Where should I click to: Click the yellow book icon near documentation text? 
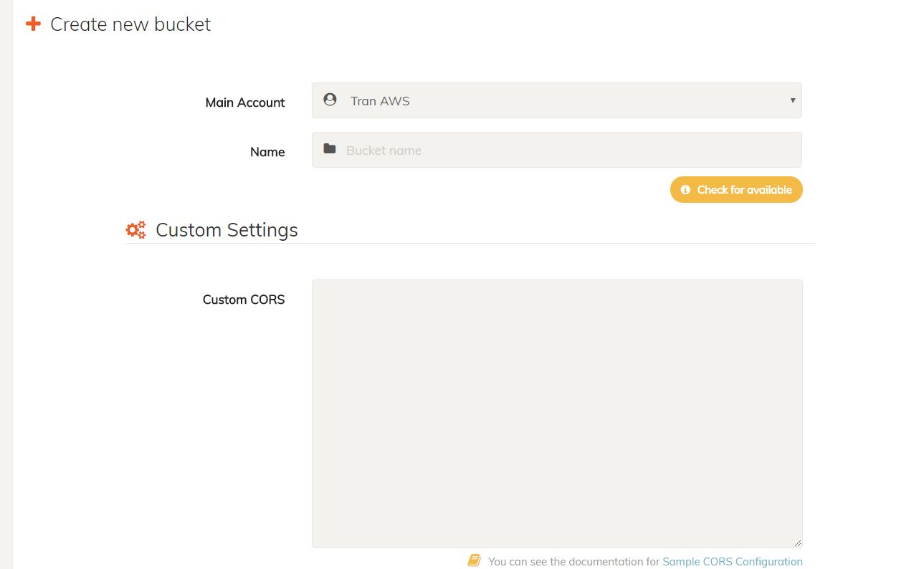tap(474, 560)
